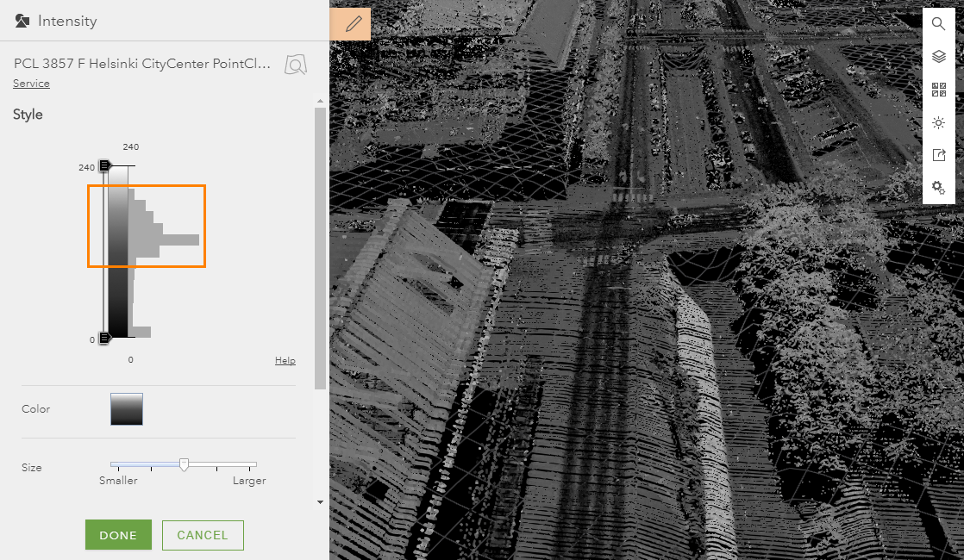Click the Intensity style icon
Viewport: 964px width, 560px height.
[x=22, y=21]
